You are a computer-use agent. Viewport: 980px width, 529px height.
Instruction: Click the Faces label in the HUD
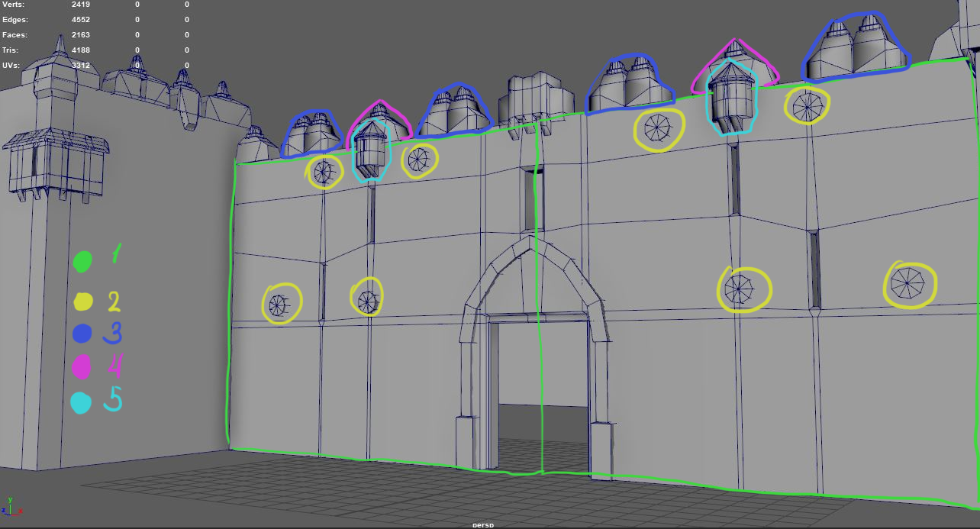click(15, 35)
